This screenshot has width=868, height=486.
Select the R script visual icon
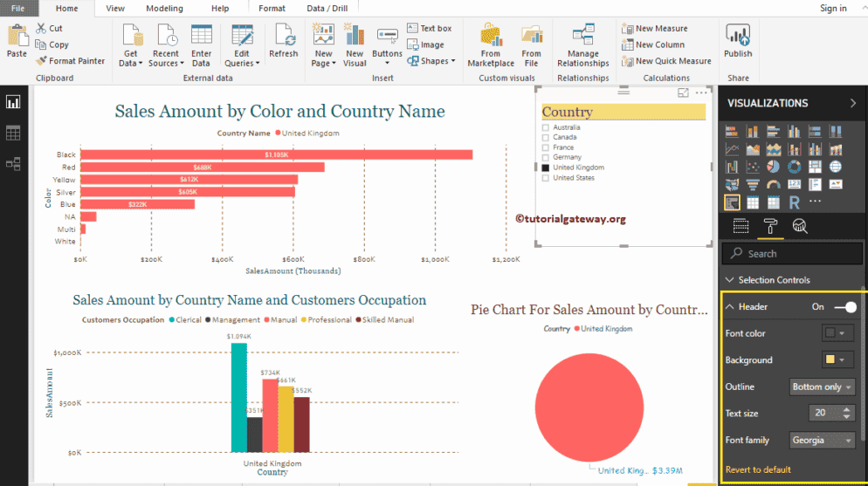click(x=795, y=202)
